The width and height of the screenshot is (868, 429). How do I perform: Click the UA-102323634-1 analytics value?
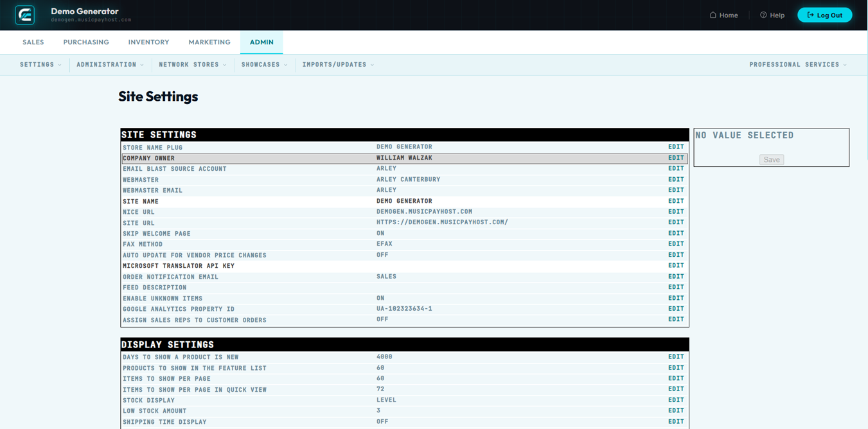404,309
